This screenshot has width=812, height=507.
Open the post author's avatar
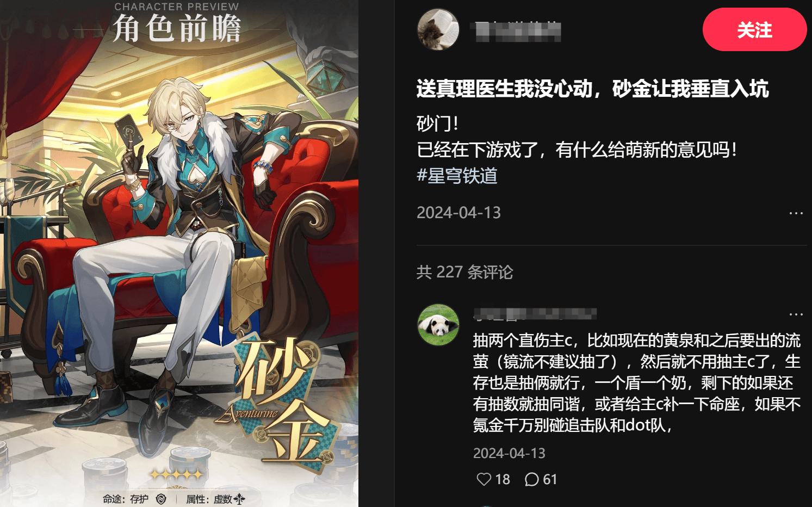click(x=438, y=29)
